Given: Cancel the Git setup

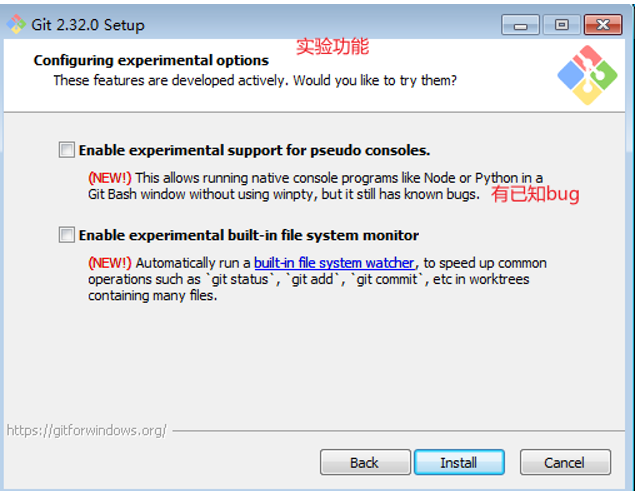Looking at the screenshot, I should coord(565,462).
